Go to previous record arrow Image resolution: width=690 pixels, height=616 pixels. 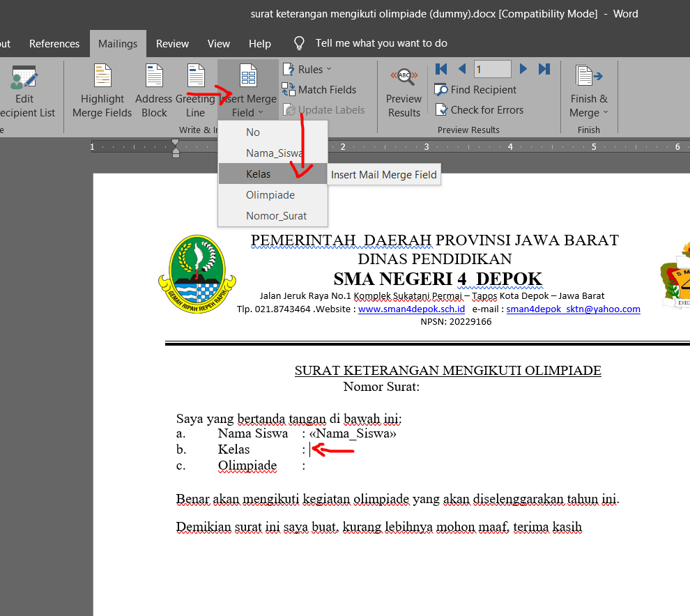tap(462, 69)
